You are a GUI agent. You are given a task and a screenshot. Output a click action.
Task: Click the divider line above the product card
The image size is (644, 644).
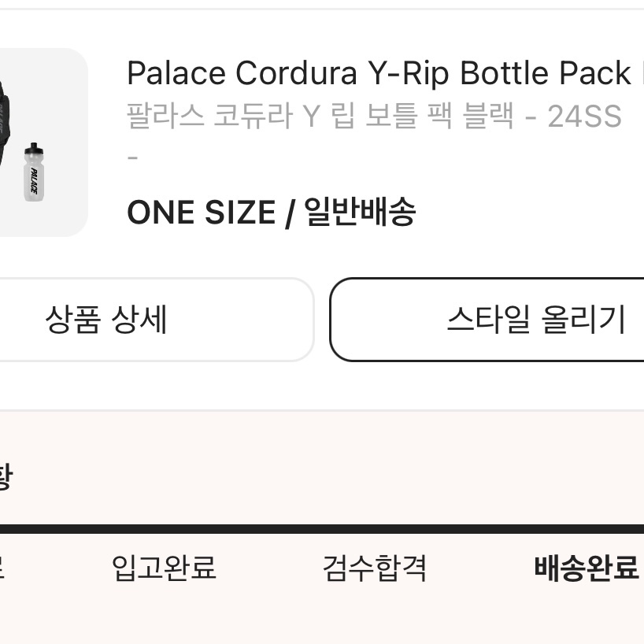point(322,9)
